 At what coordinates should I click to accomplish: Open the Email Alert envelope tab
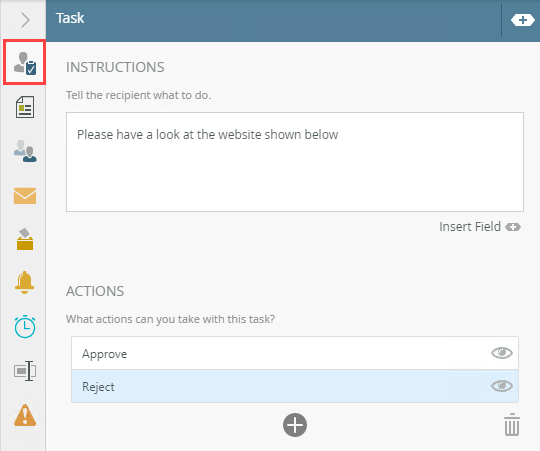[x=25, y=196]
